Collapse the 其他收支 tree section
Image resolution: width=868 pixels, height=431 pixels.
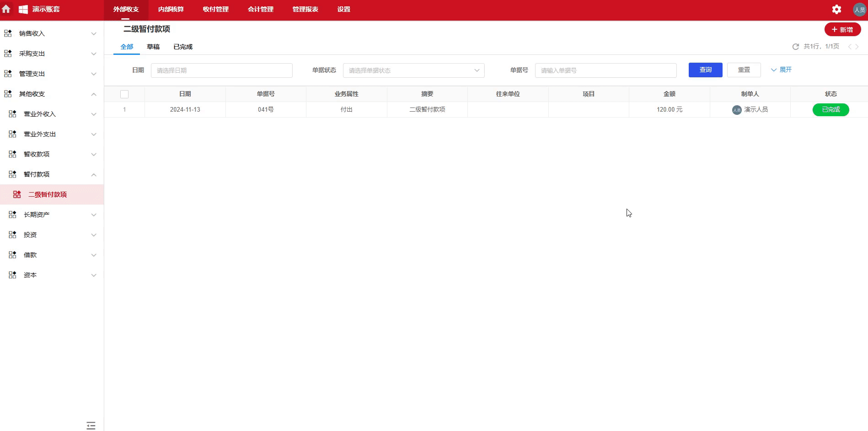(94, 94)
